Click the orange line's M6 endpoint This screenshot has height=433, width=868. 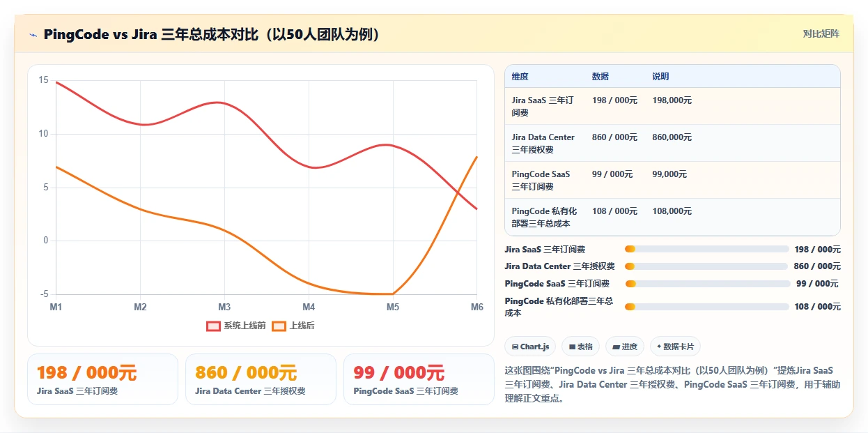tap(476, 158)
